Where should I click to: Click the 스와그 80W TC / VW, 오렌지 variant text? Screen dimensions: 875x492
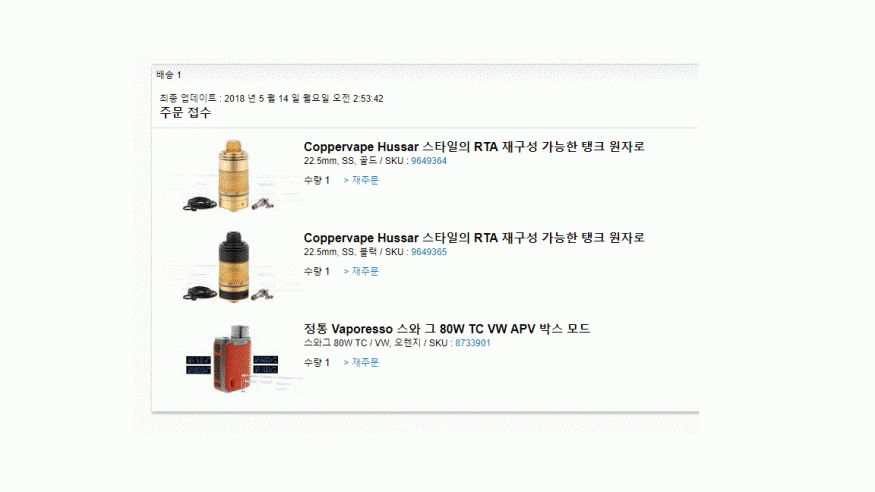[x=362, y=343]
